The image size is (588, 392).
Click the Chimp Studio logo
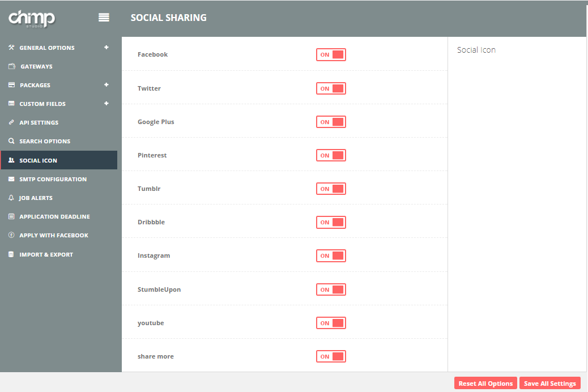click(32, 18)
